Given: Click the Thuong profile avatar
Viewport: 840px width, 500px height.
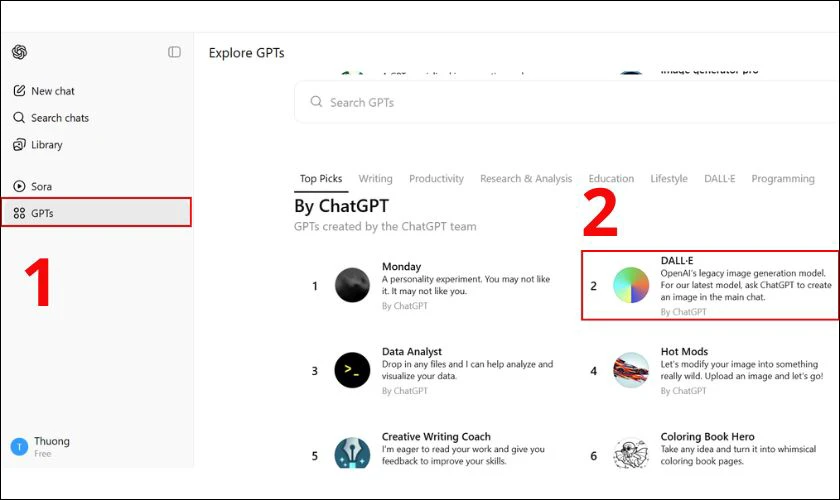Looking at the screenshot, I should pos(19,446).
